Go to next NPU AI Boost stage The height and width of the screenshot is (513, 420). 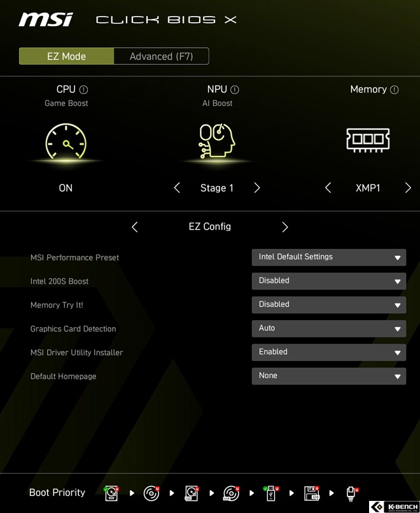point(257,188)
